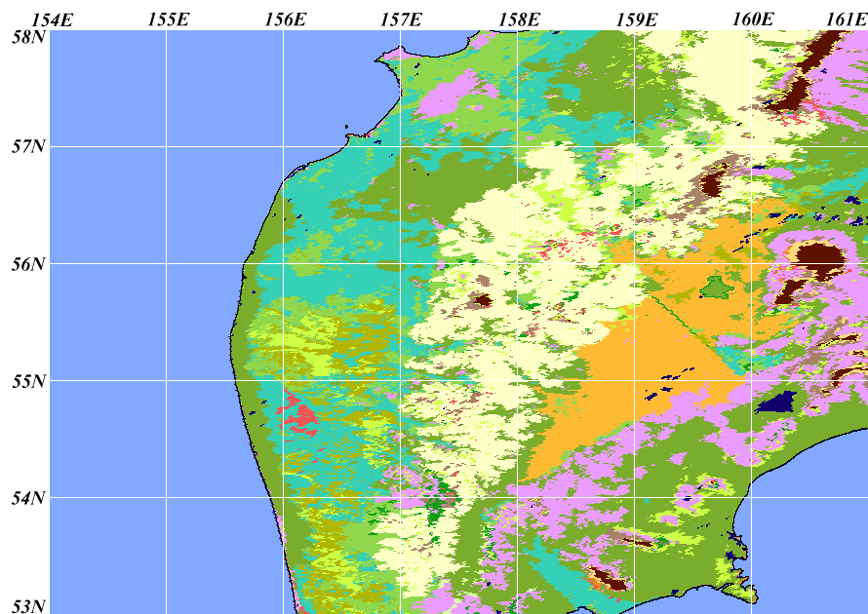Click the red patch near 156E 55N
The height and width of the screenshot is (614, 868).
pos(299,412)
